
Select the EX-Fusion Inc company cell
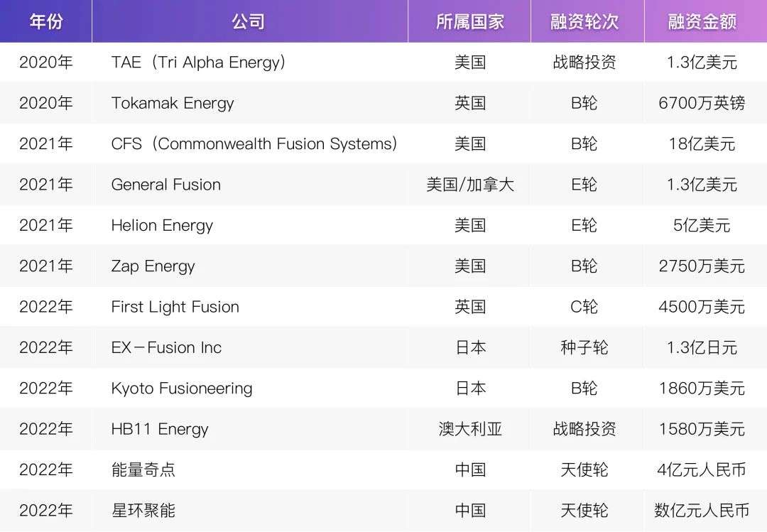tap(166, 347)
